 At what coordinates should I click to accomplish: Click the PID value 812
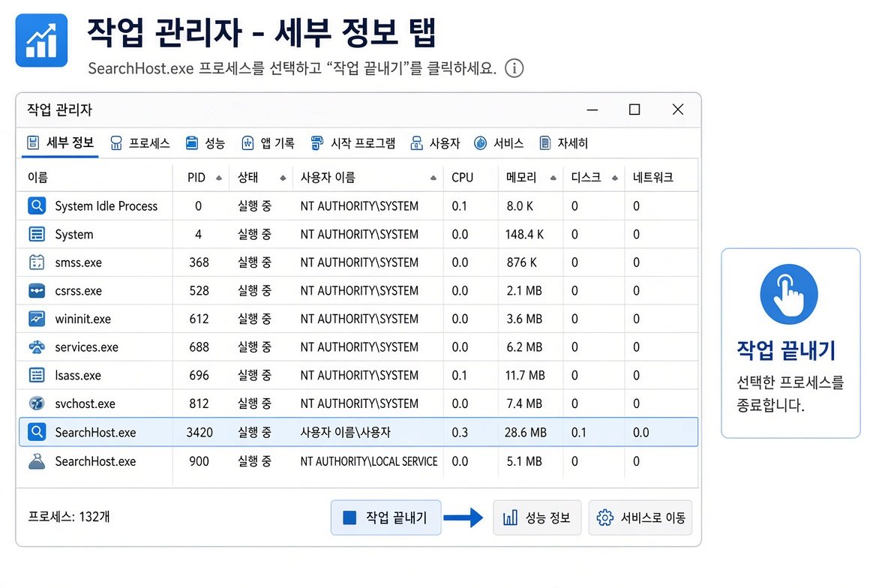point(199,403)
